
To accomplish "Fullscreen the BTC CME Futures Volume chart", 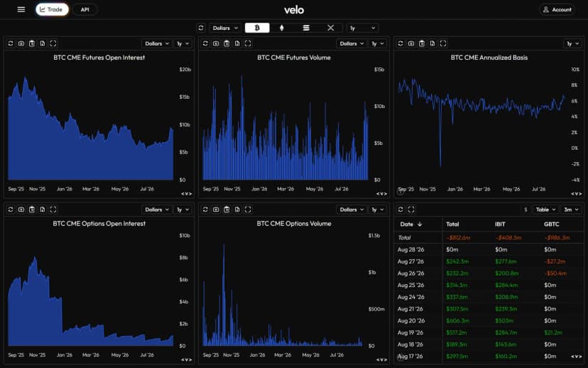I will tap(248, 43).
